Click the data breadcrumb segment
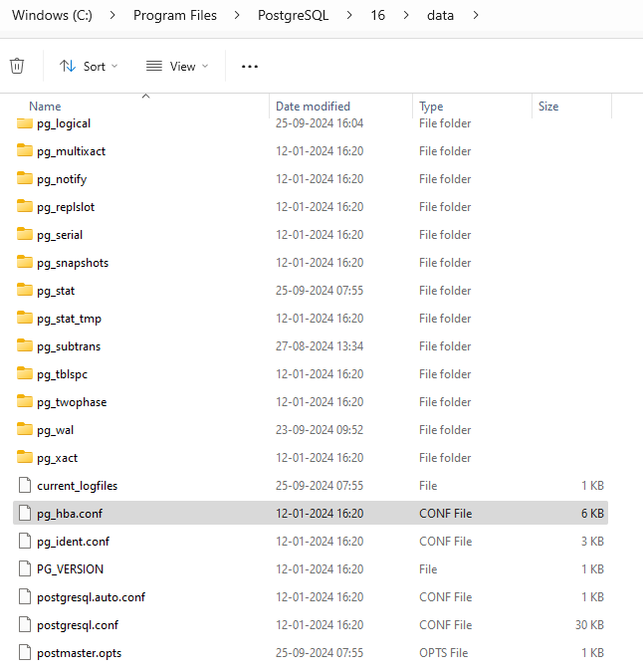Image resolution: width=643 pixels, height=672 pixels. 440,15
